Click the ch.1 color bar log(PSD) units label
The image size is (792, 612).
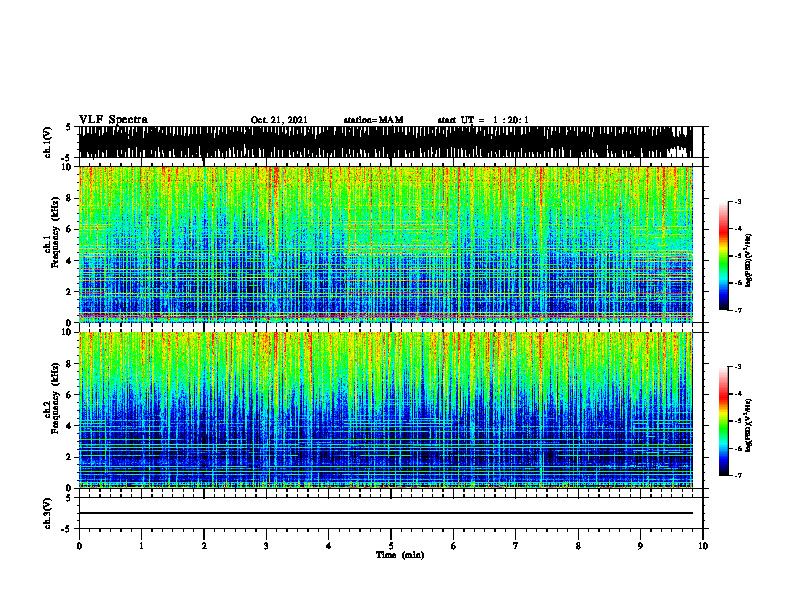point(749,261)
